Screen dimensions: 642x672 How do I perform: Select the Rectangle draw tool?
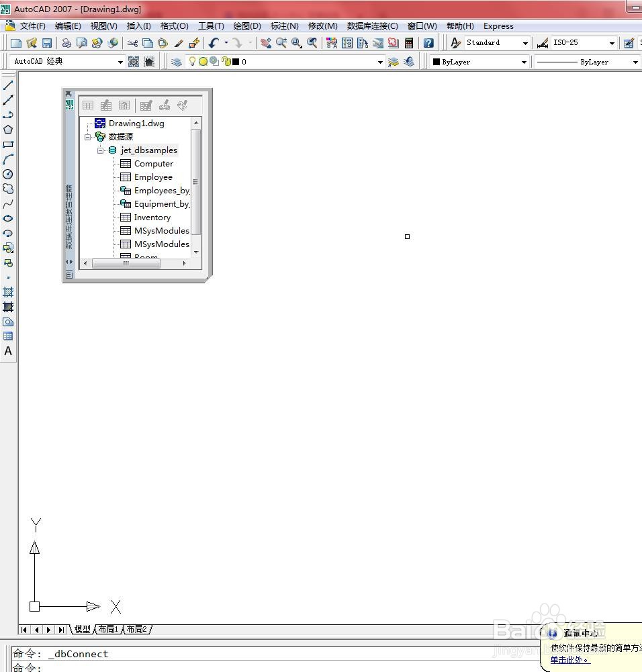(x=8, y=144)
